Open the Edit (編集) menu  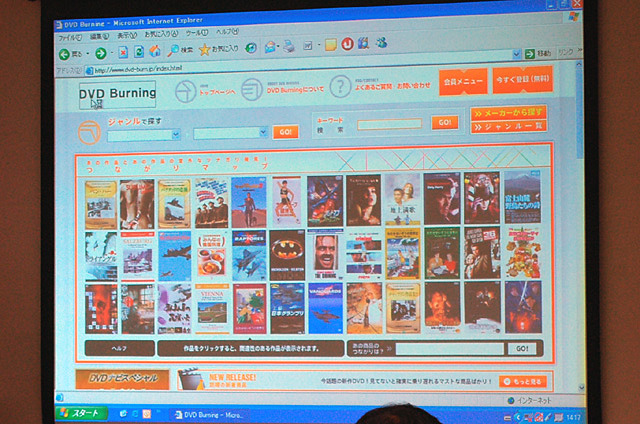pyautogui.click(x=99, y=37)
